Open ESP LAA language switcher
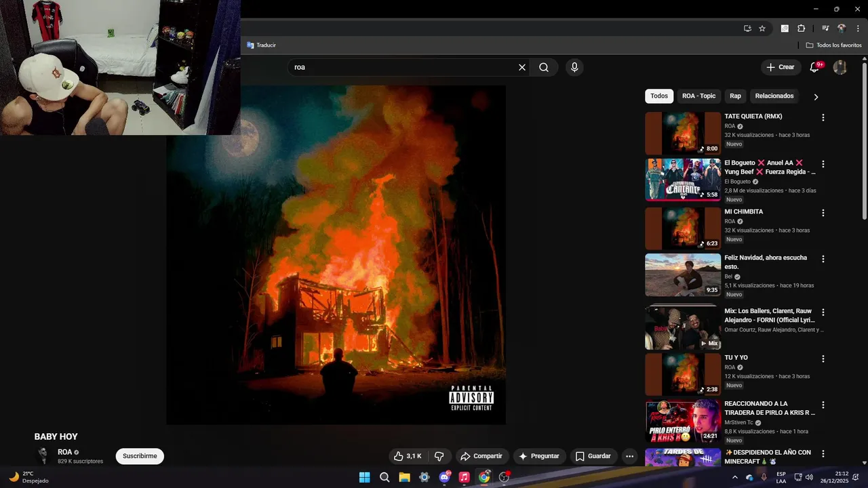The height and width of the screenshot is (488, 868). [781, 477]
